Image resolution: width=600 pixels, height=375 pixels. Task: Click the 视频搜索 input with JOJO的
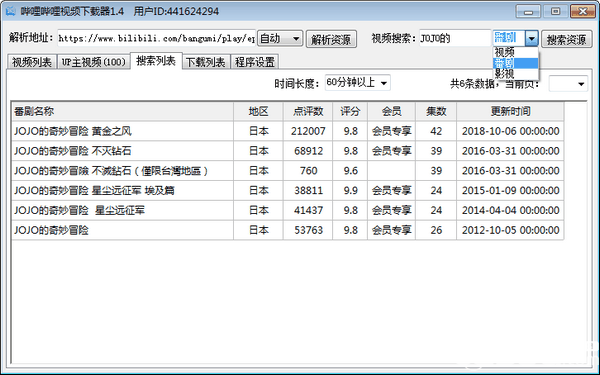pyautogui.click(x=455, y=38)
